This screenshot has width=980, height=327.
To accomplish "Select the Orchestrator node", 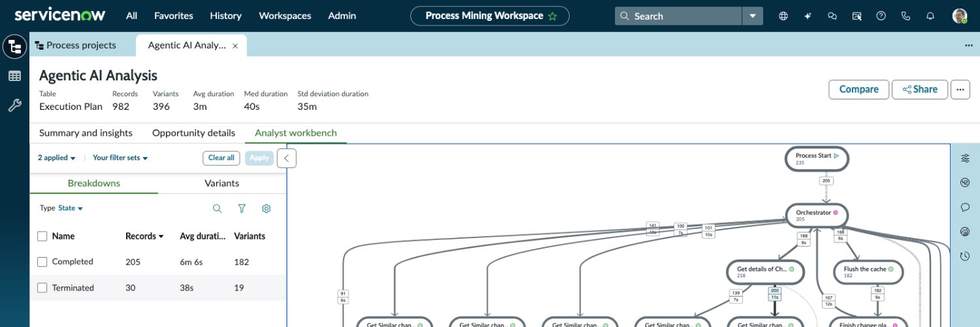I will click(x=817, y=215).
